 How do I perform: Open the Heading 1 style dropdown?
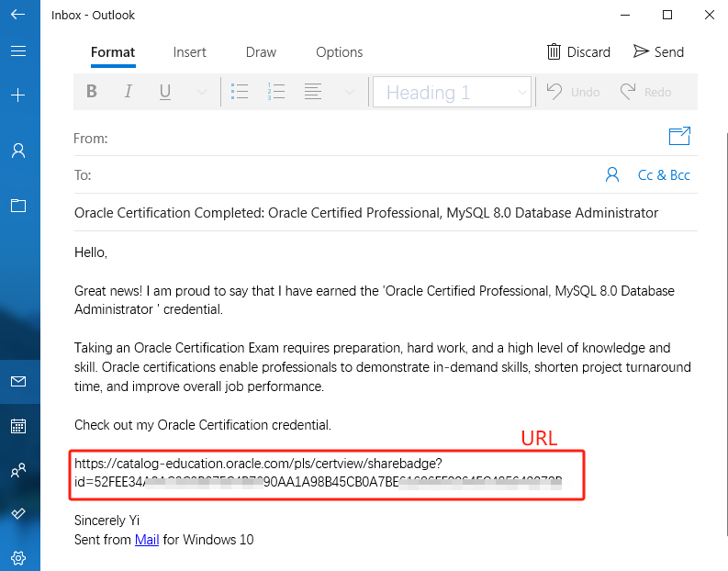point(452,92)
